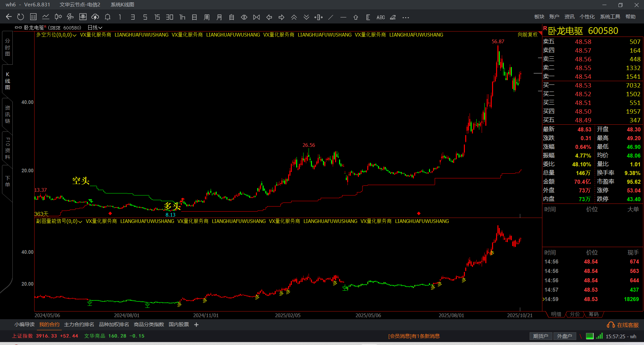Open the member message notification link

click(x=414, y=336)
